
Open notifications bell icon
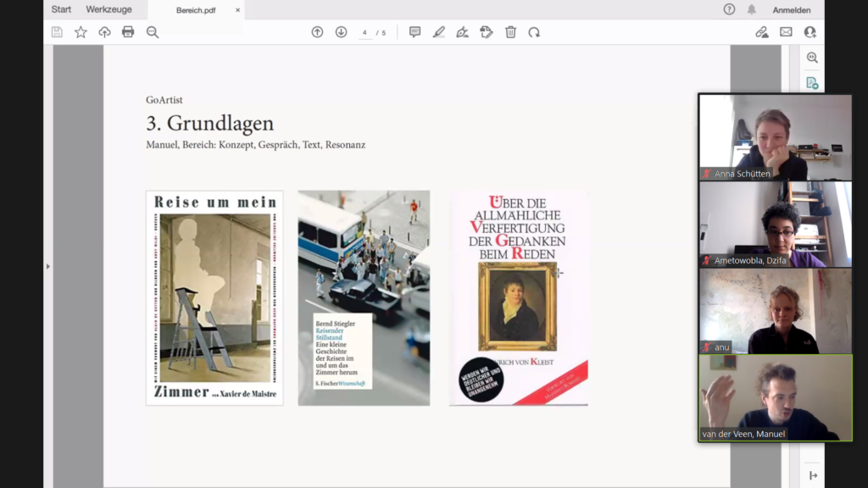[752, 9]
